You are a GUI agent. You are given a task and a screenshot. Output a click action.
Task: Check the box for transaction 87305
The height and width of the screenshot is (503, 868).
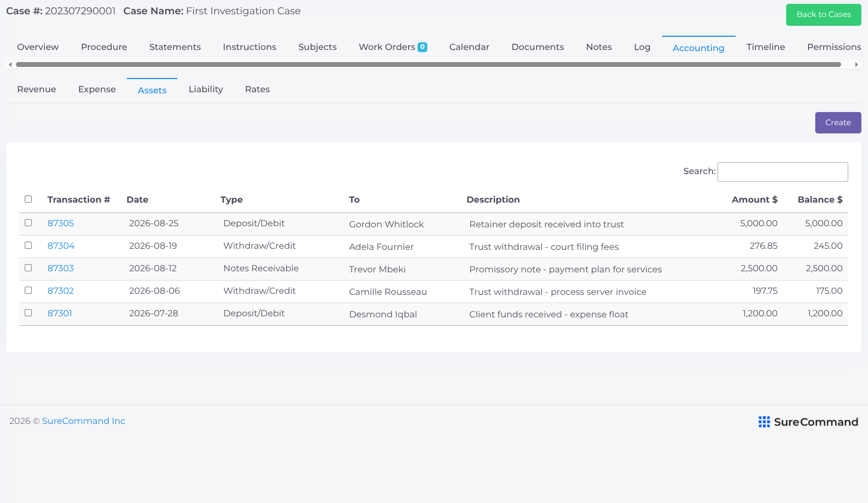coord(29,223)
